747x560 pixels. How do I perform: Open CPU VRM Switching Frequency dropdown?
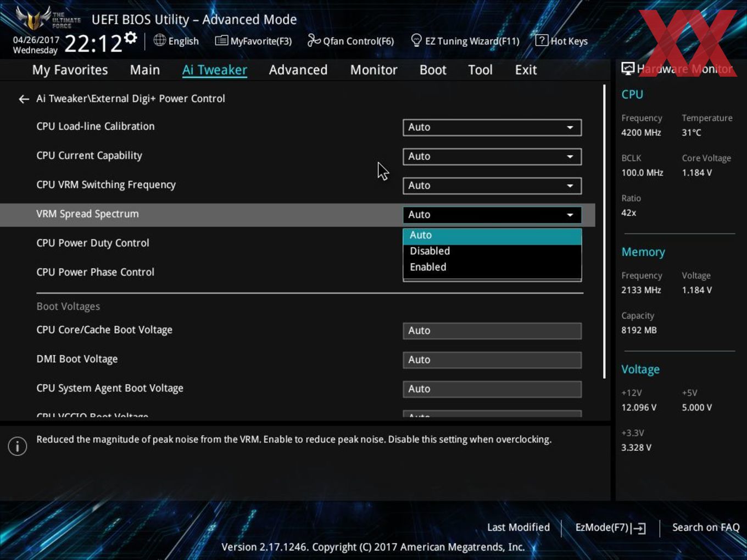click(492, 186)
